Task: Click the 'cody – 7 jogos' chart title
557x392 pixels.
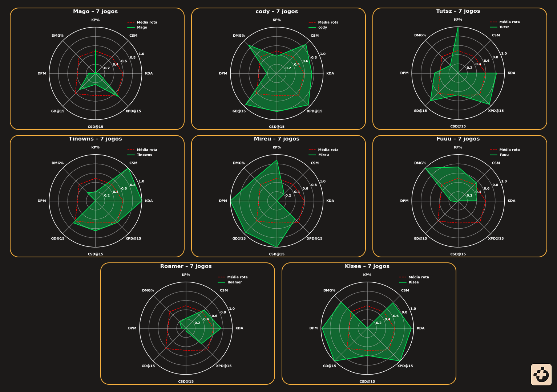Action: pyautogui.click(x=277, y=12)
